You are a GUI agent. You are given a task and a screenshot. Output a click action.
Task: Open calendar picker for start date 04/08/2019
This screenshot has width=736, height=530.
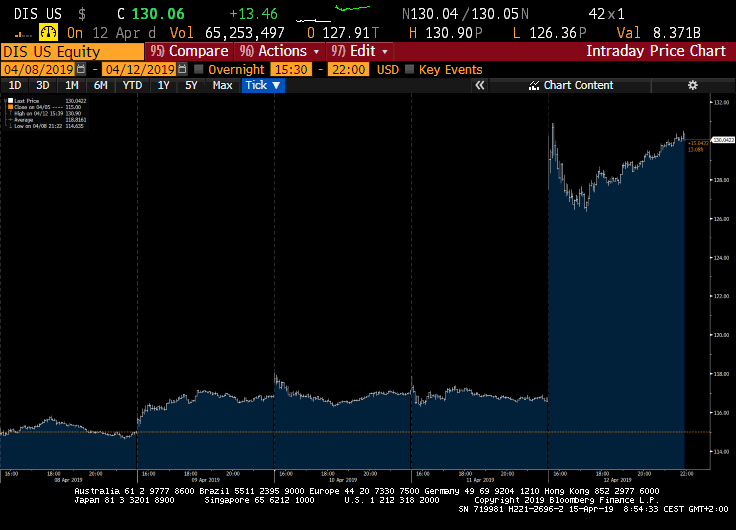(81, 69)
